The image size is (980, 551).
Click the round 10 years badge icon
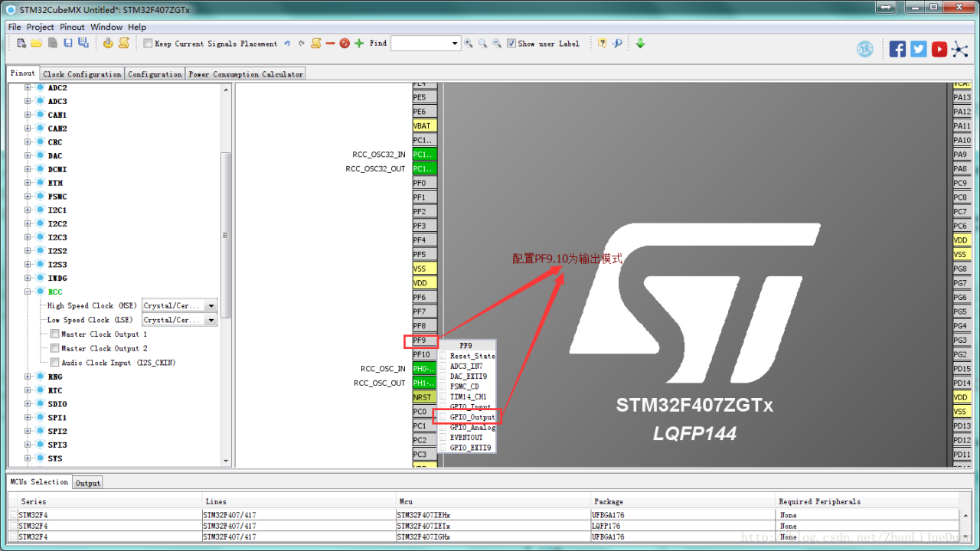click(865, 49)
